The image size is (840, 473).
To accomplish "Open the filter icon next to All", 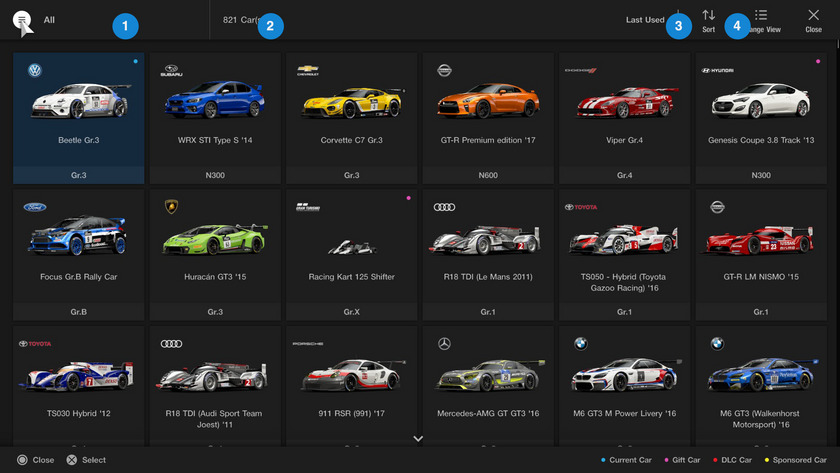I will [22, 21].
